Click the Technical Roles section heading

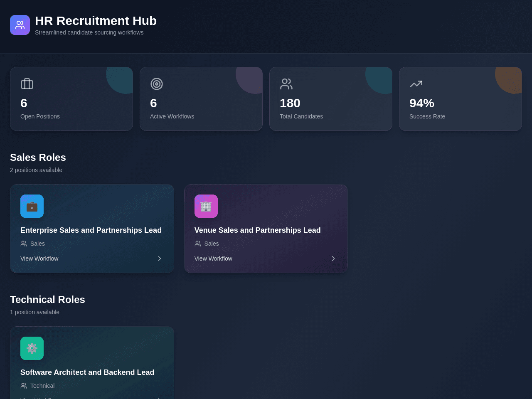[x=47, y=300]
